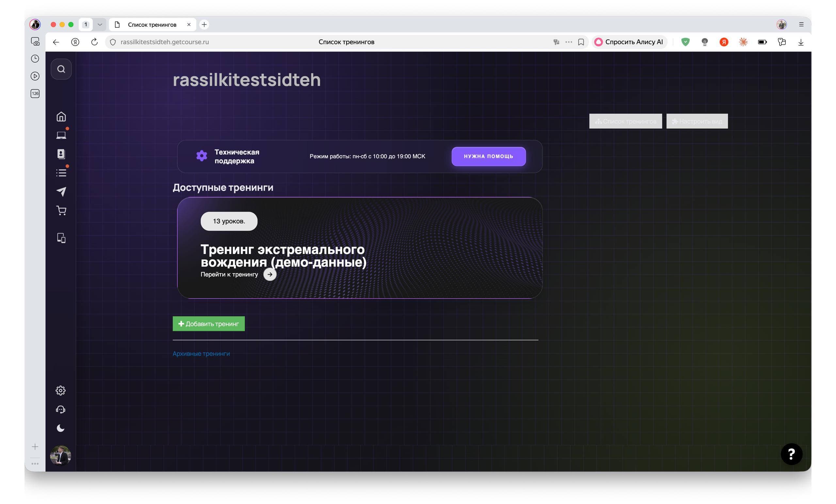Open the search icon in GetCourse sidebar
This screenshot has height=504, width=836.
[x=61, y=69]
